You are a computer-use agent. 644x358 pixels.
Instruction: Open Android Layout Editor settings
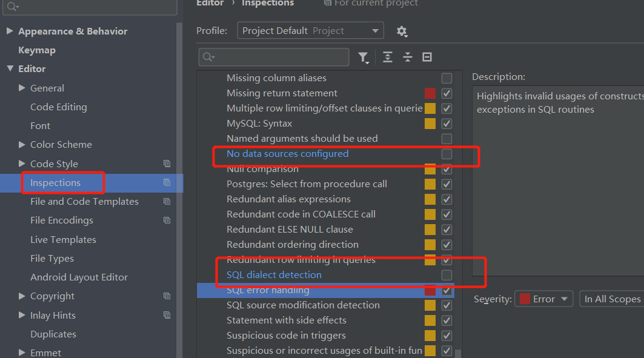click(79, 277)
